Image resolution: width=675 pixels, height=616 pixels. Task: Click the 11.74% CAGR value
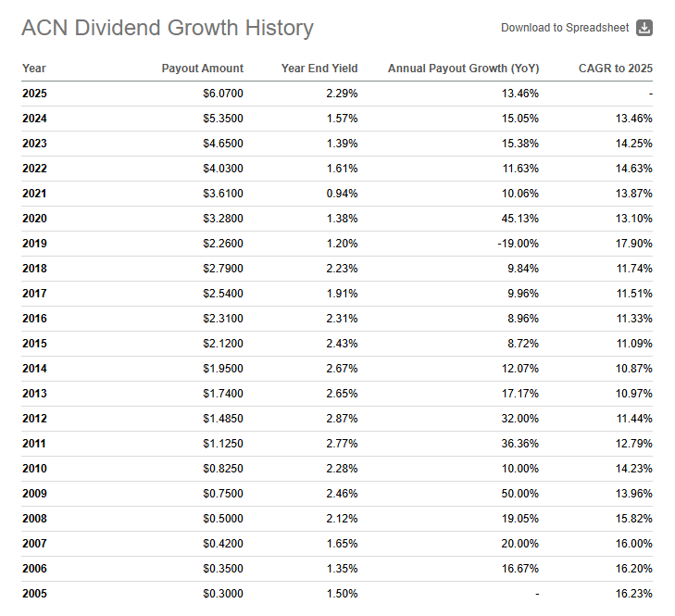(633, 269)
